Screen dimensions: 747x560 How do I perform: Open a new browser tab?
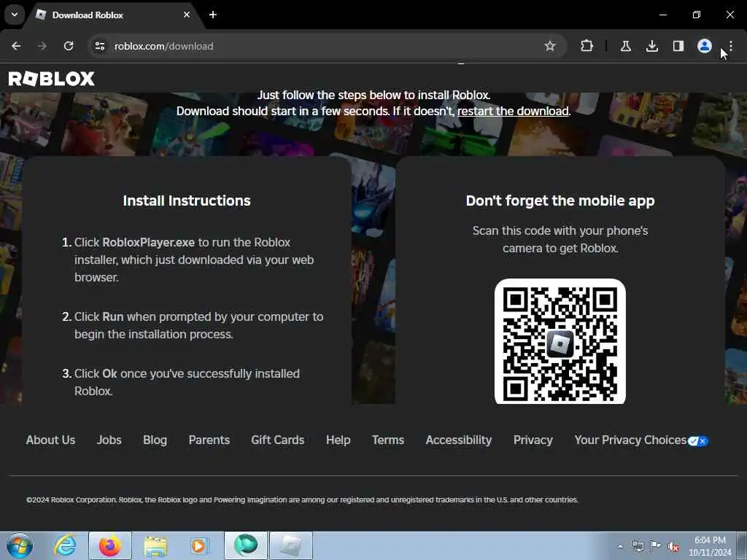pyautogui.click(x=213, y=15)
